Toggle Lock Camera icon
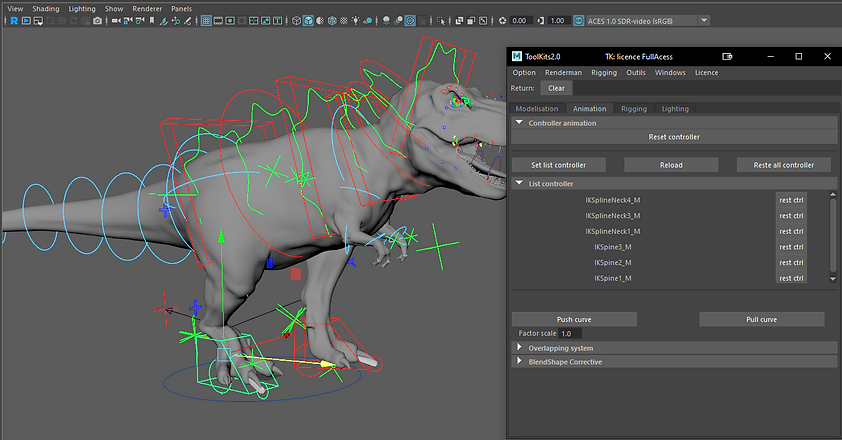 (128, 21)
